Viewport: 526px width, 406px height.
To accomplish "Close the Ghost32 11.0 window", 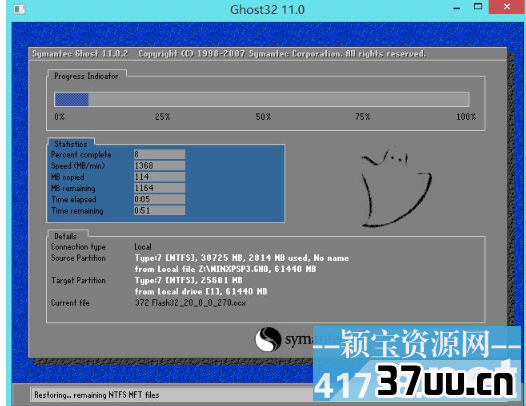I will [x=507, y=7].
